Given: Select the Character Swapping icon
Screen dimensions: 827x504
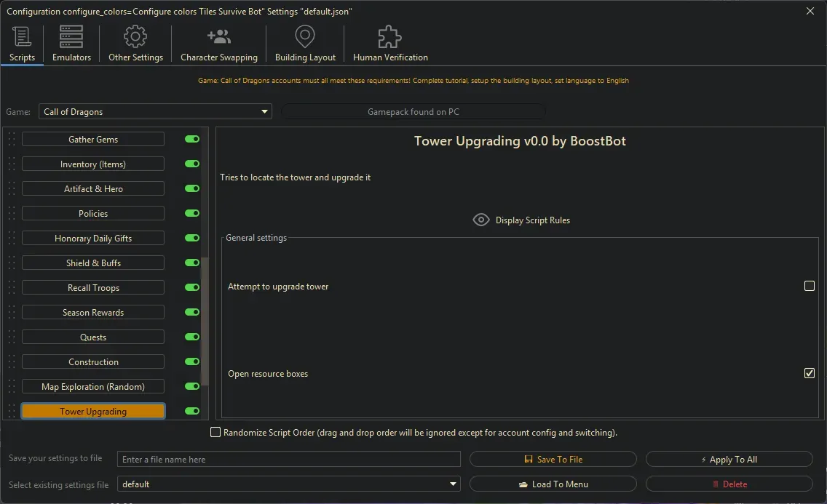Looking at the screenshot, I should [218, 35].
